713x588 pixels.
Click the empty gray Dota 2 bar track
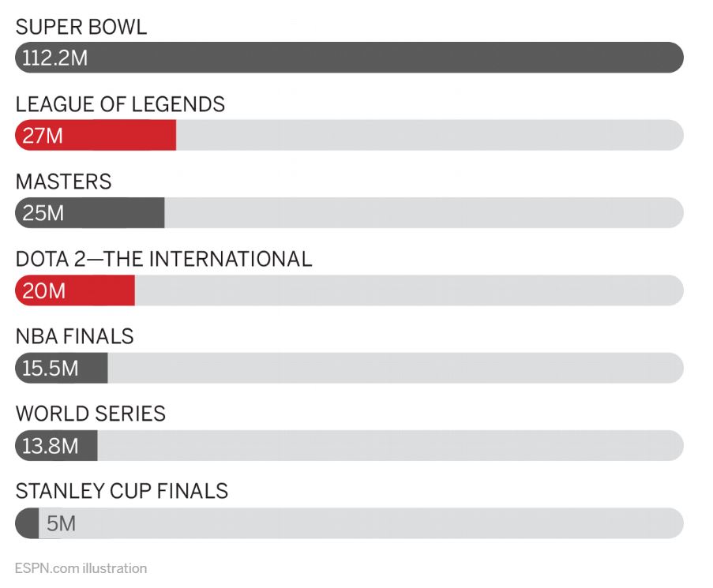408,291
